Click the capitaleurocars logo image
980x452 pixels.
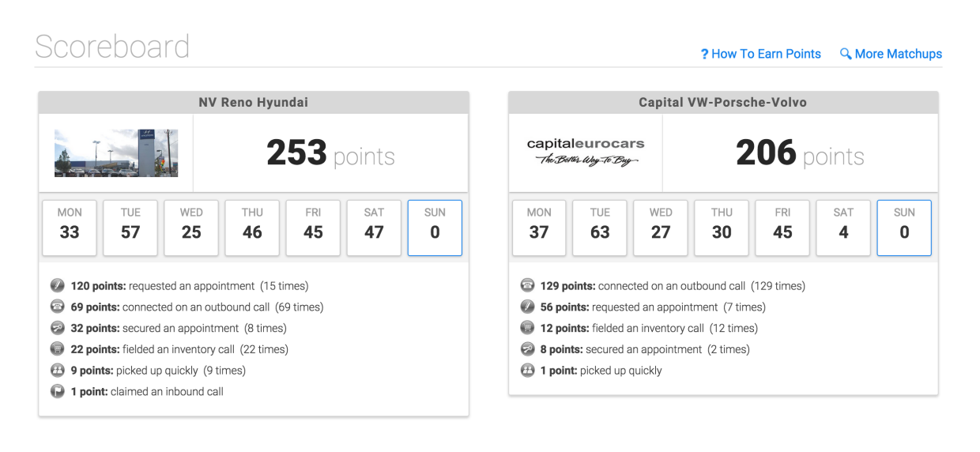point(586,153)
